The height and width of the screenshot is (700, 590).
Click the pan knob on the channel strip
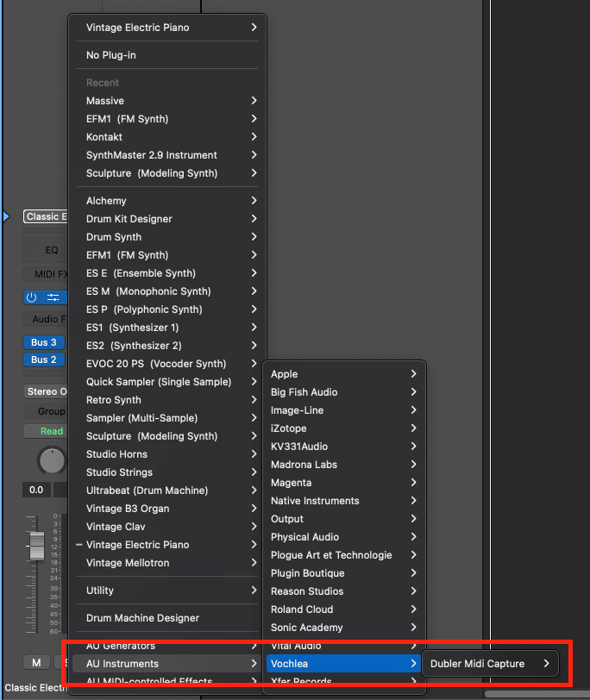(52, 459)
